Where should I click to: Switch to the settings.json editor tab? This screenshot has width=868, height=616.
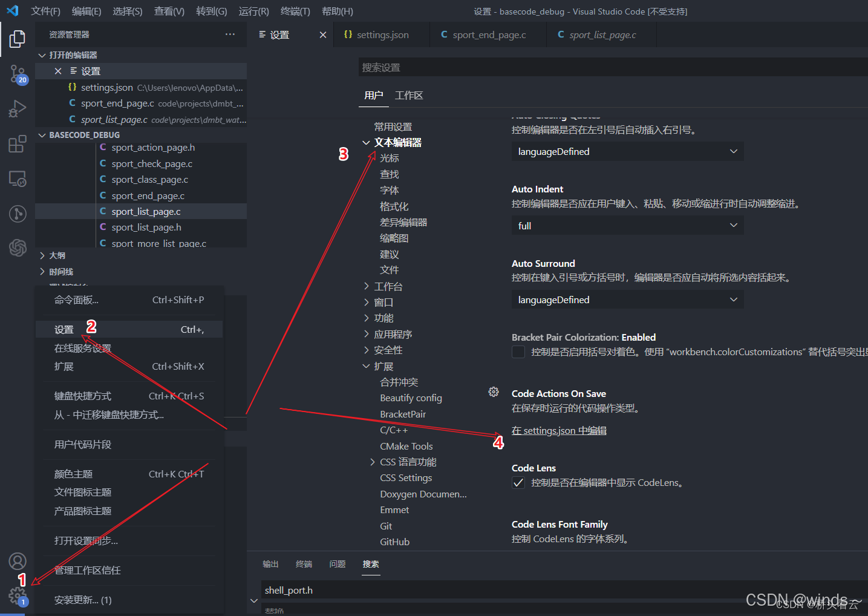coord(381,35)
